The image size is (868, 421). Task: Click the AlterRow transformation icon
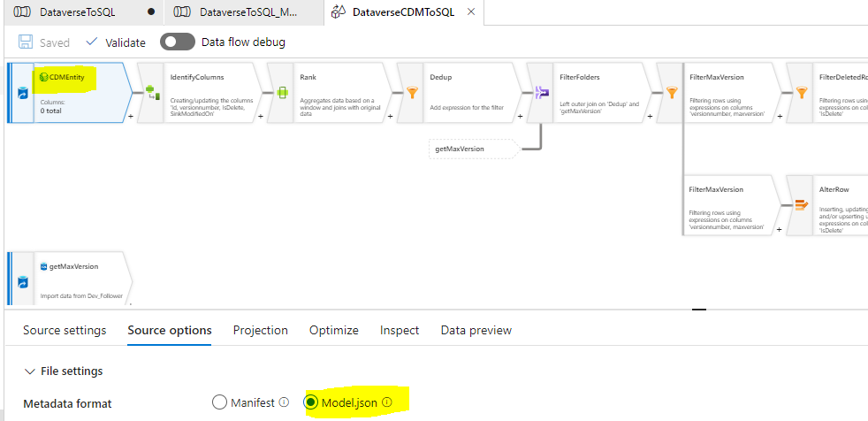801,205
